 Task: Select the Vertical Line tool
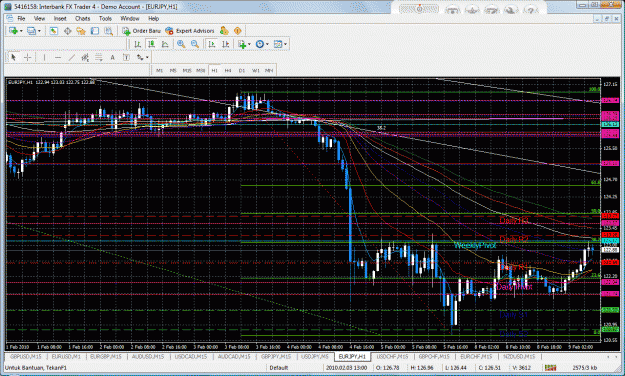click(x=44, y=57)
